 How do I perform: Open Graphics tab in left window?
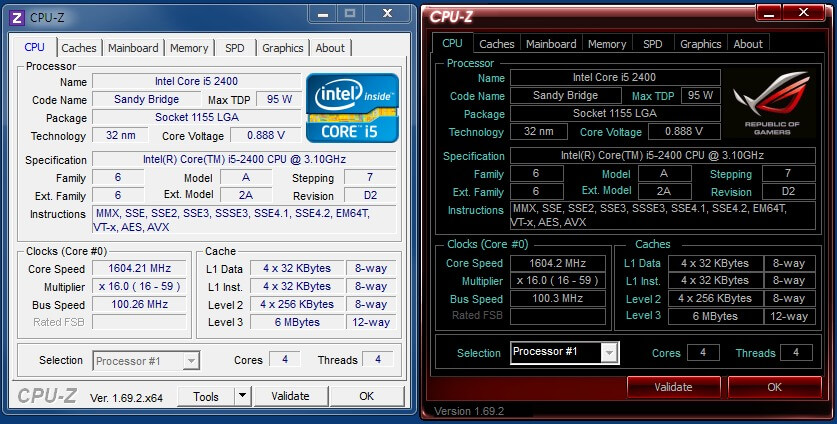click(x=282, y=48)
